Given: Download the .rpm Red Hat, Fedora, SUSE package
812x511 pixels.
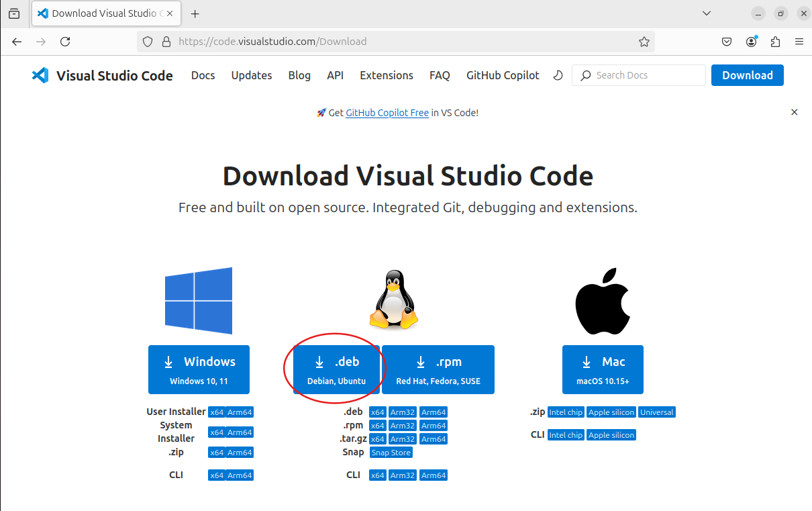Looking at the screenshot, I should [x=438, y=369].
